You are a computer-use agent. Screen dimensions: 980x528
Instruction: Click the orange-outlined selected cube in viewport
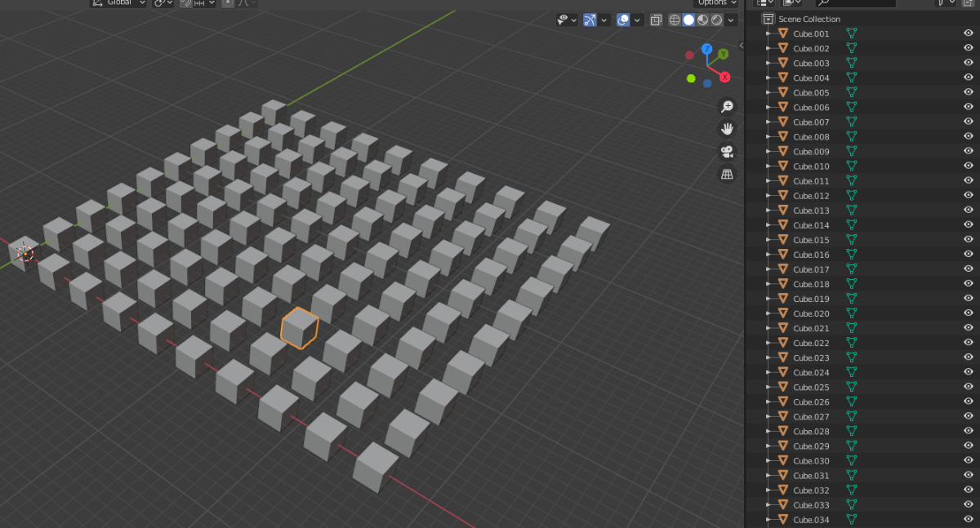(x=299, y=328)
